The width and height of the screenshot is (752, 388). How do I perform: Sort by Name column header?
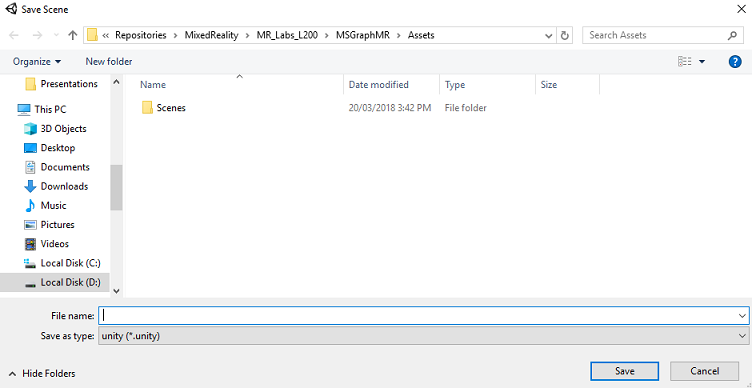point(153,85)
